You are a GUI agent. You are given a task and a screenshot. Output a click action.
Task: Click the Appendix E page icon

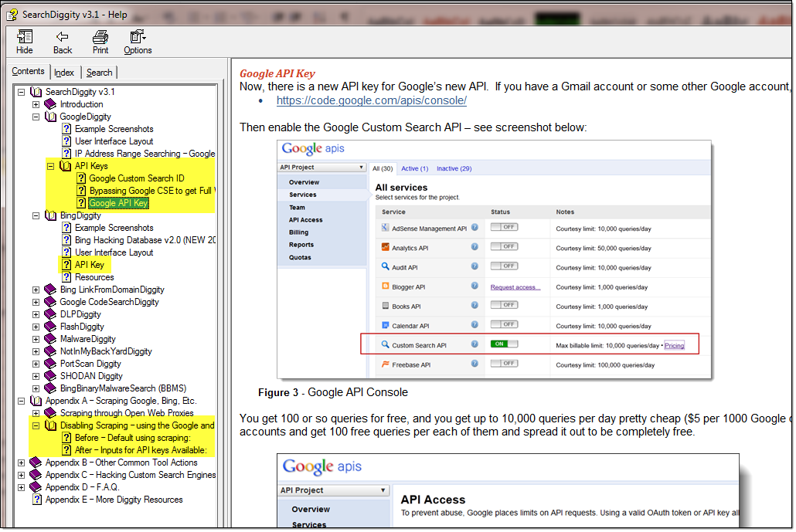pyautogui.click(x=37, y=500)
